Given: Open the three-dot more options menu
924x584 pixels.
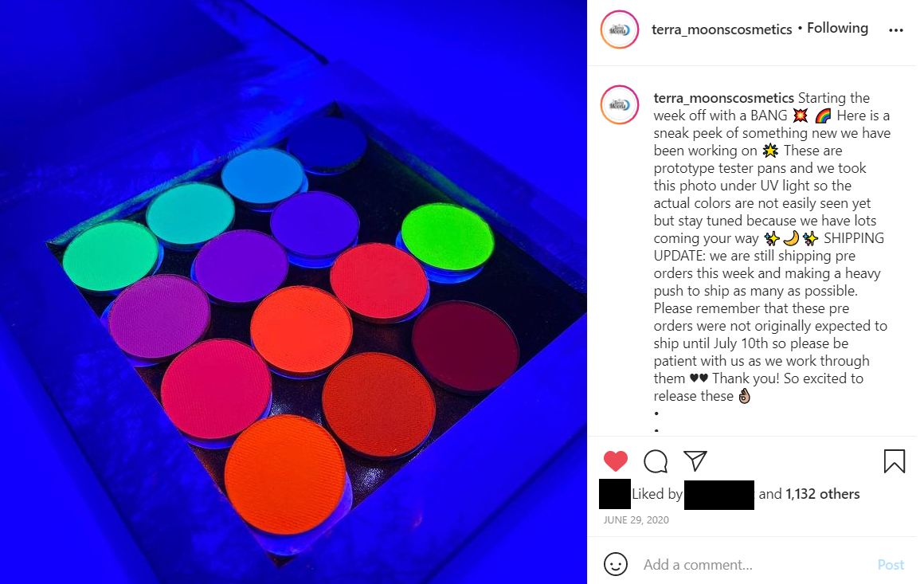Looking at the screenshot, I should point(895,30).
